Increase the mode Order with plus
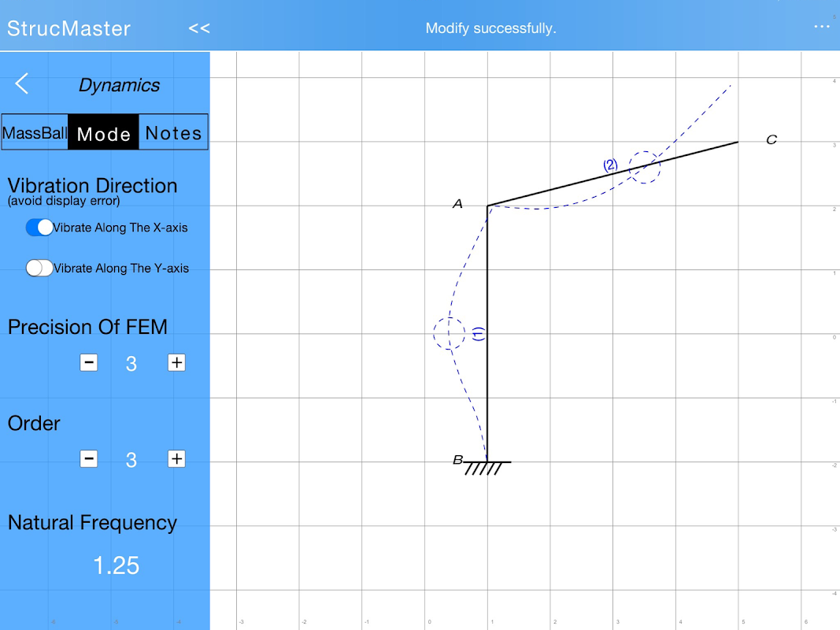The height and width of the screenshot is (630, 840). [x=177, y=458]
